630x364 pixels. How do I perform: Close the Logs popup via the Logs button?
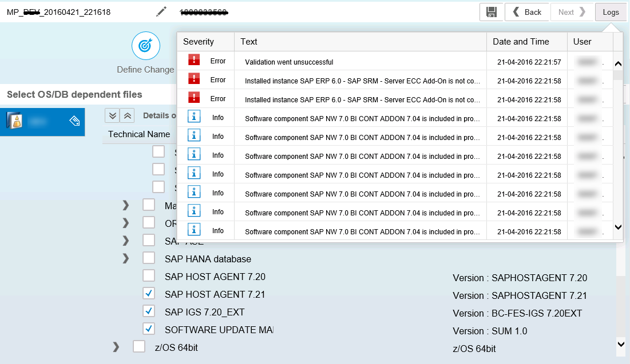[x=611, y=12]
